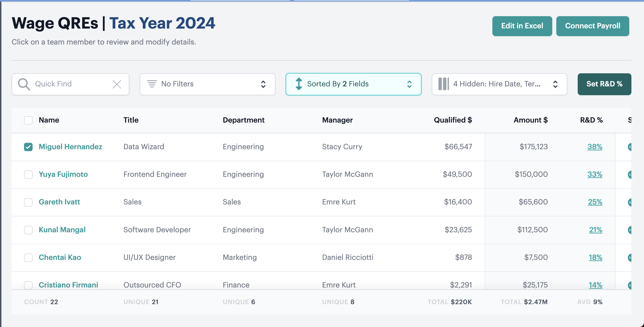This screenshot has height=327, width=644.
Task: Click the Quick Find input field
Action: tap(71, 84)
